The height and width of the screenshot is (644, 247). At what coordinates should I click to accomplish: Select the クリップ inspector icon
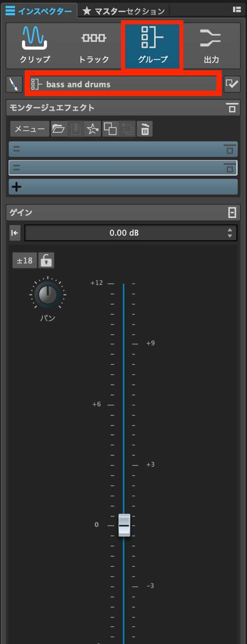[34, 46]
